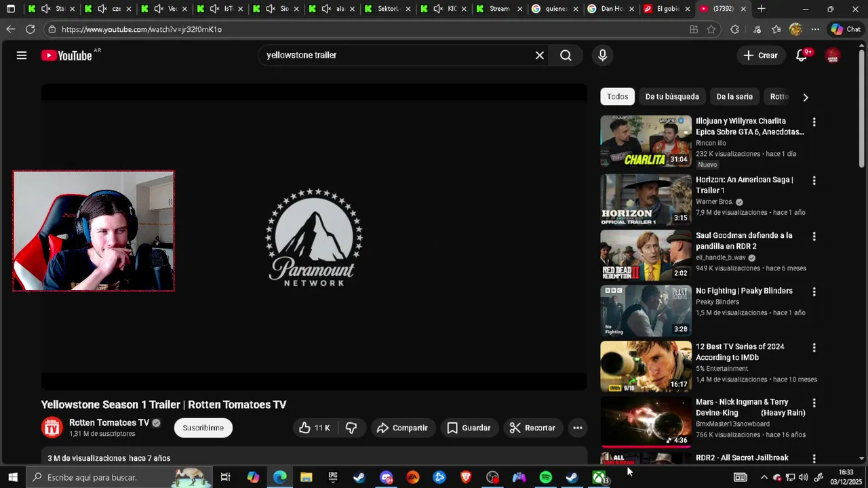
Task: Save the video with Guardar
Action: coord(469,428)
